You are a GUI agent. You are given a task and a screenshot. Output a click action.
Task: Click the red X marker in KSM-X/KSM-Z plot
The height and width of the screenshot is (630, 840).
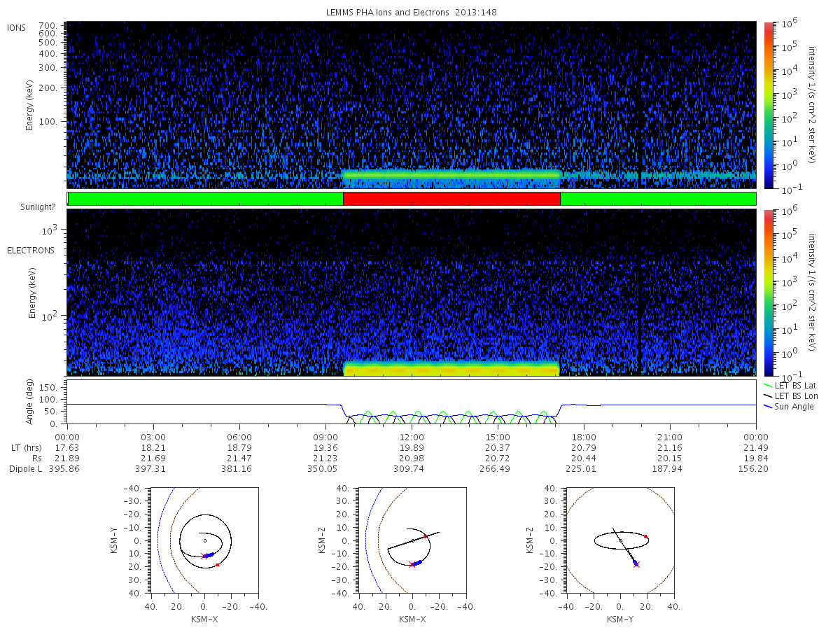[412, 564]
